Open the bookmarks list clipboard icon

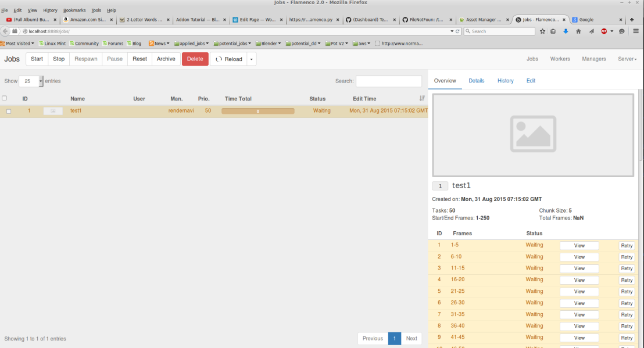(553, 31)
